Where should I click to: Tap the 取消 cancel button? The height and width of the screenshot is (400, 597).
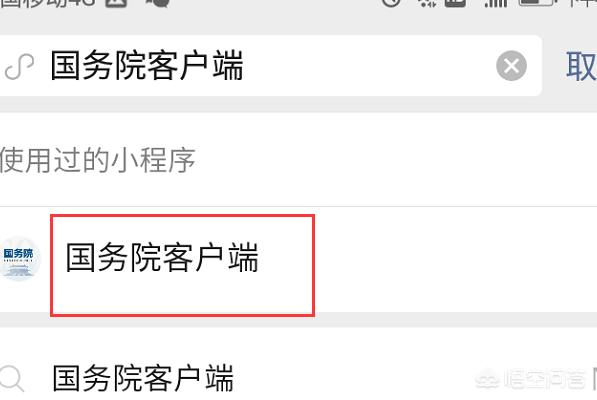[581, 67]
